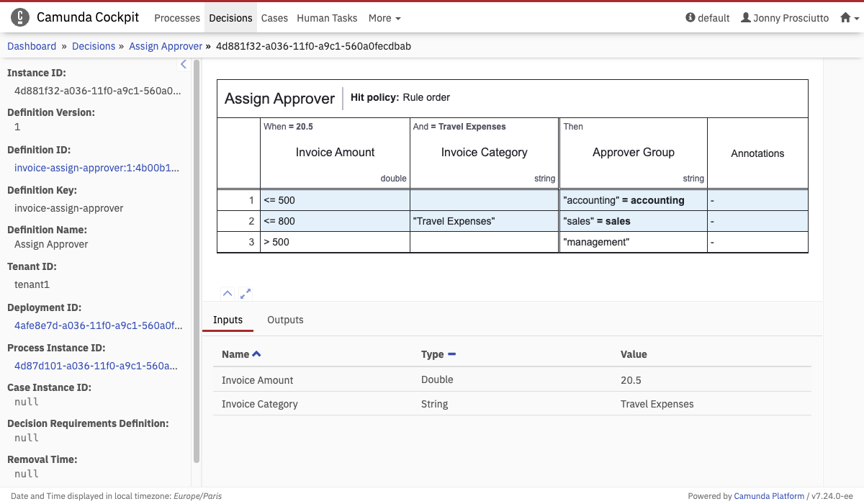The width and height of the screenshot is (864, 504).
Task: Open the Dashboard breadcrumb link
Action: 32,46
